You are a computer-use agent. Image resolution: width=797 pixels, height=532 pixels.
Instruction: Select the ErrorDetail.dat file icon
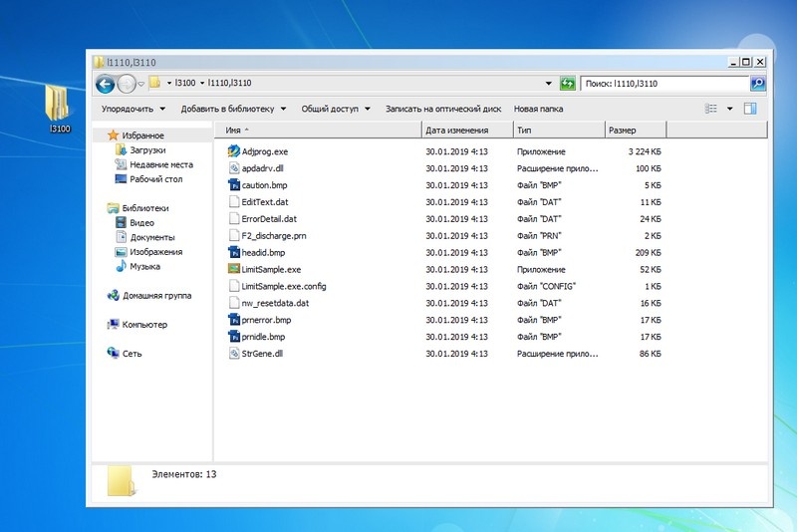(x=234, y=218)
